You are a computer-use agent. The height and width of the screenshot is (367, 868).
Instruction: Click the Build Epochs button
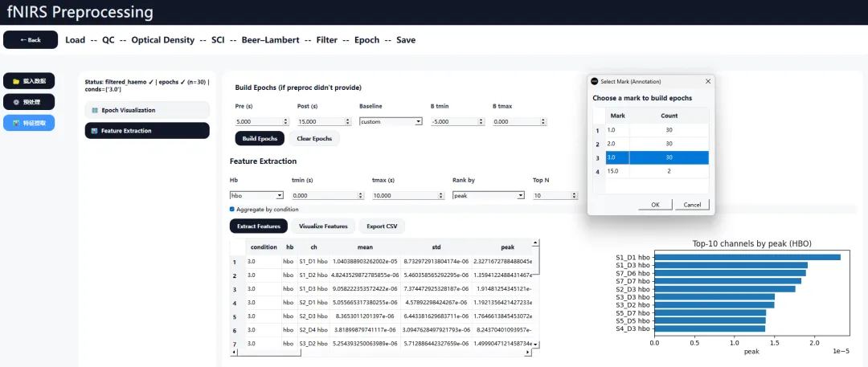tap(260, 138)
